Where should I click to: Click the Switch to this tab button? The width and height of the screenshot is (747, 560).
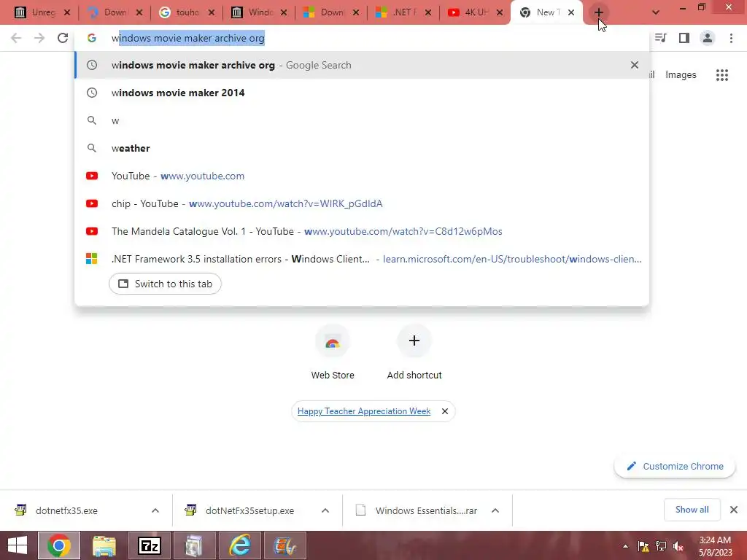(x=165, y=284)
